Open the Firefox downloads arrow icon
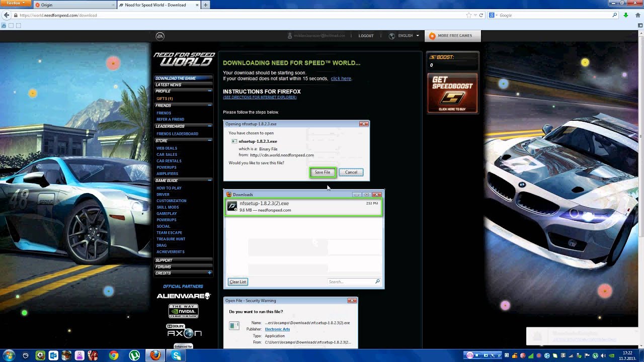Viewport: 644px width, 362px height. 626,15
